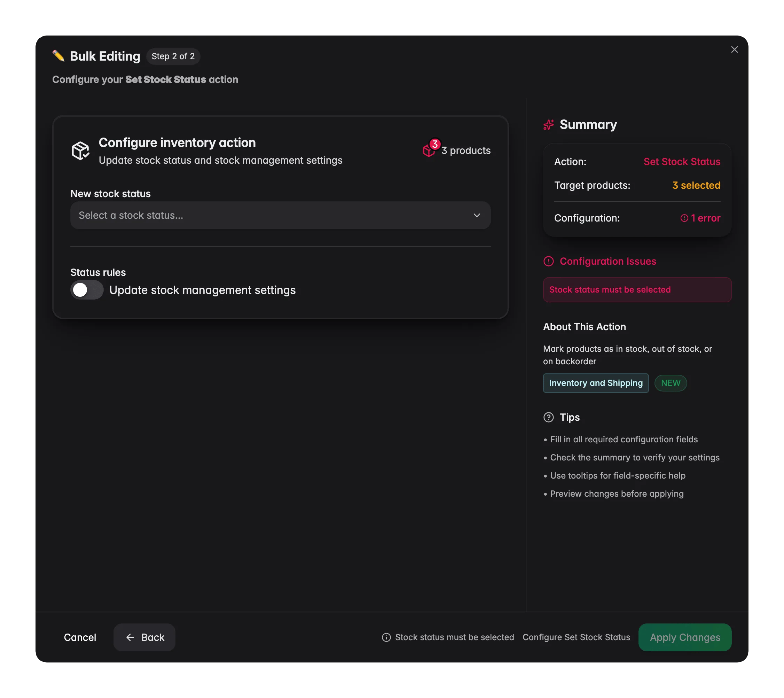The height and width of the screenshot is (698, 784).
Task: Click the 'Set Stock Status' action value
Action: (x=682, y=162)
